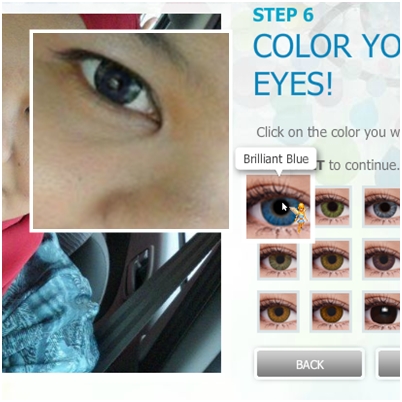Select the Brilliant Blue eye color
Image resolution: width=402 pixels, height=402 pixels.
[x=278, y=207]
